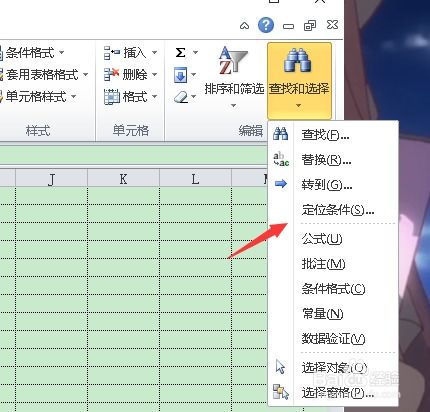This screenshot has width=430, height=412.
Task: Click the Fill down arrow icon
Action: (180, 75)
